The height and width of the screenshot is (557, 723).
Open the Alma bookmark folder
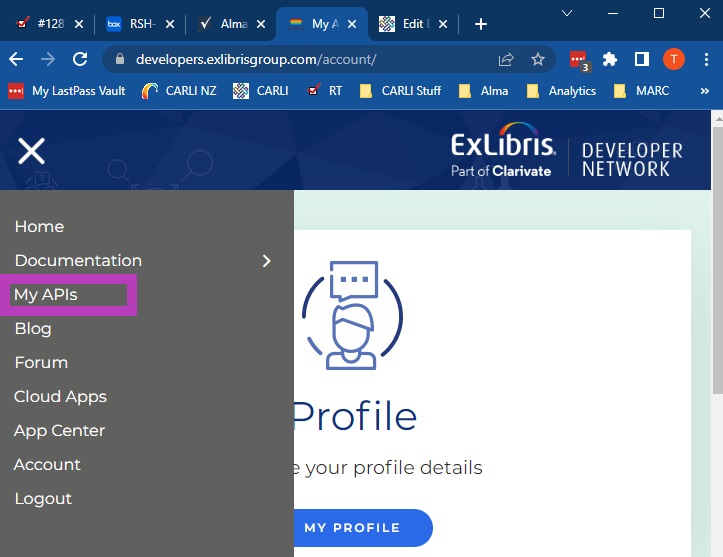point(483,91)
